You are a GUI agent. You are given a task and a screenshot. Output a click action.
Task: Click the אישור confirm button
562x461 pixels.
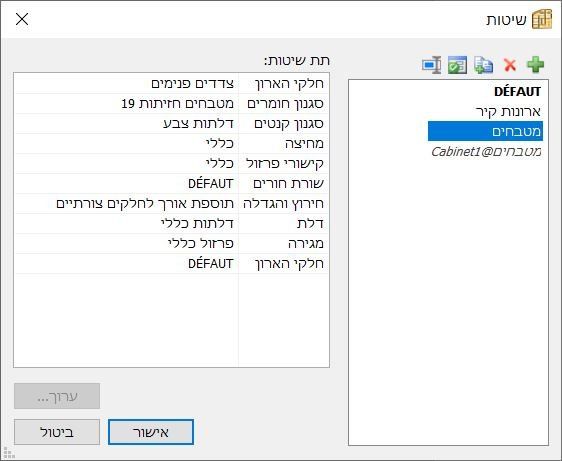[151, 432]
